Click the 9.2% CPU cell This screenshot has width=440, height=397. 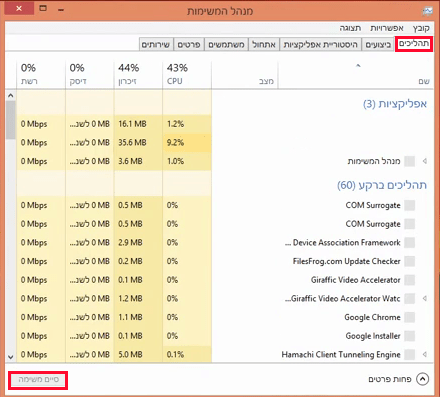(187, 142)
